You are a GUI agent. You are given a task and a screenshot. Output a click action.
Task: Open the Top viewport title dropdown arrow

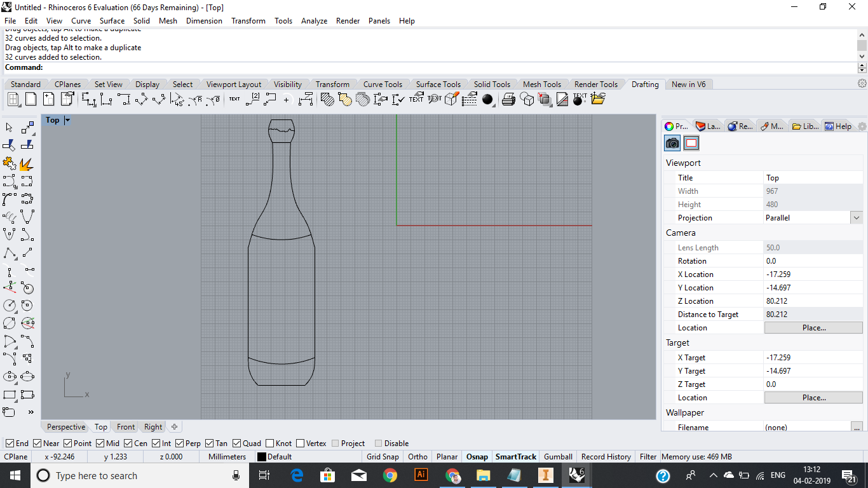[67, 120]
